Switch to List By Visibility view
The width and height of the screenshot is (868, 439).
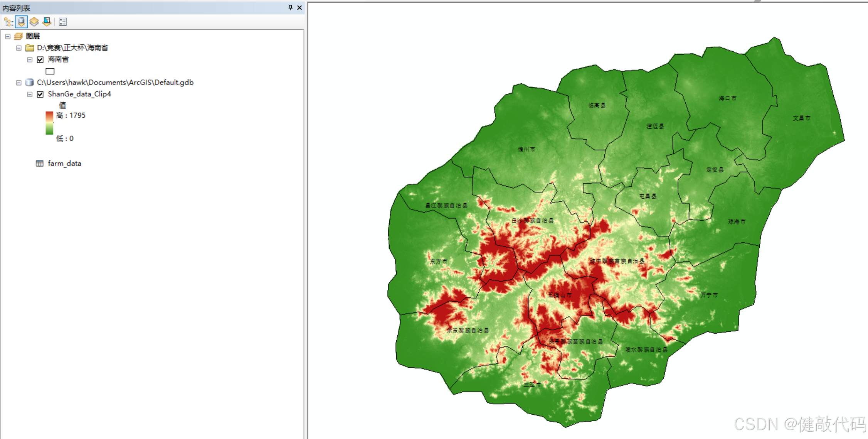click(34, 22)
